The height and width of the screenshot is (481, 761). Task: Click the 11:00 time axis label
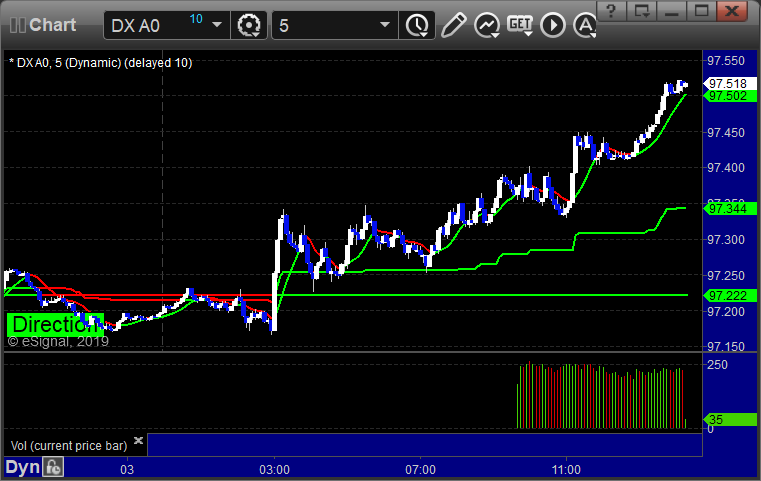click(x=566, y=470)
